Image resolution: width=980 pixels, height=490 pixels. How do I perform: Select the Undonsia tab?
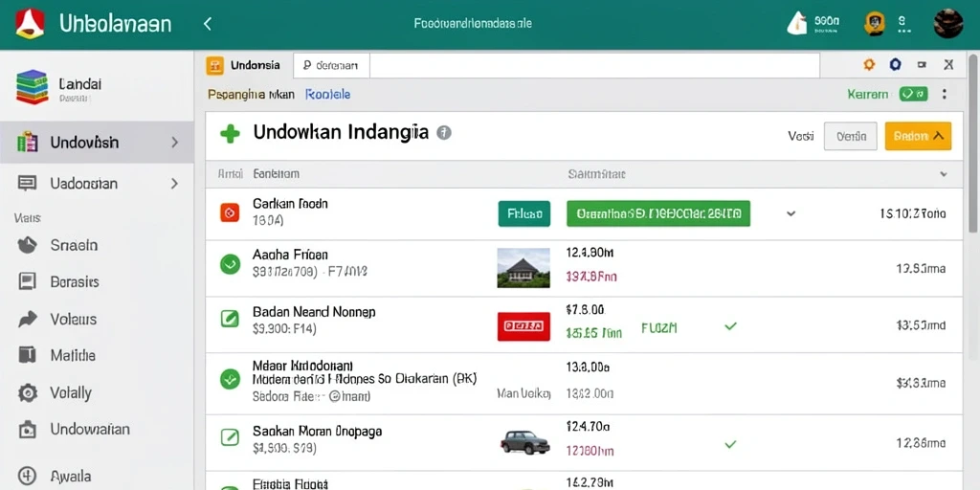249,65
